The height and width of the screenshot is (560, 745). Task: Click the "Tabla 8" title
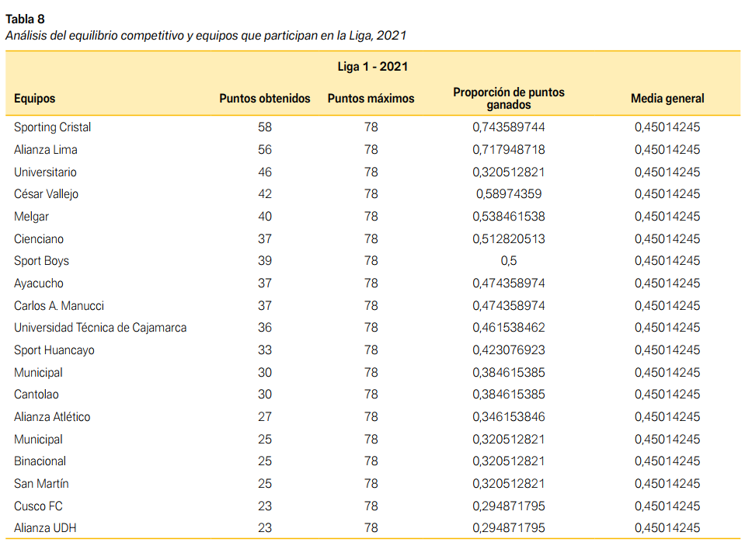point(25,19)
